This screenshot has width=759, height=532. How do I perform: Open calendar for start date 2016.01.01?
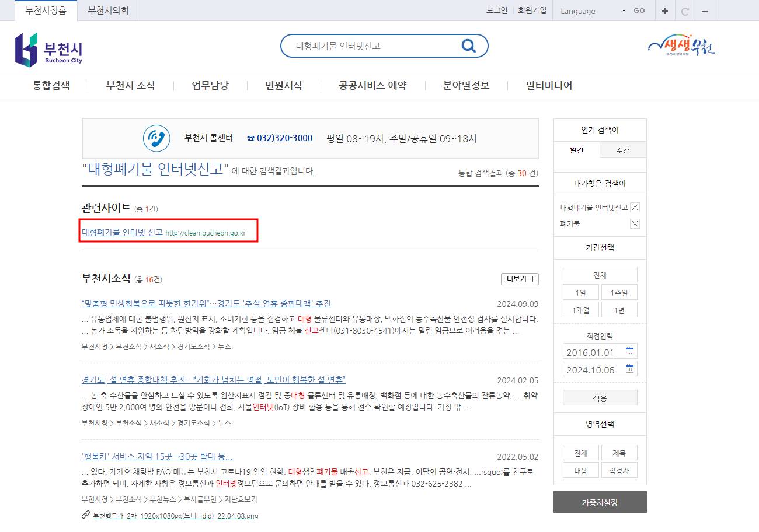(x=629, y=351)
